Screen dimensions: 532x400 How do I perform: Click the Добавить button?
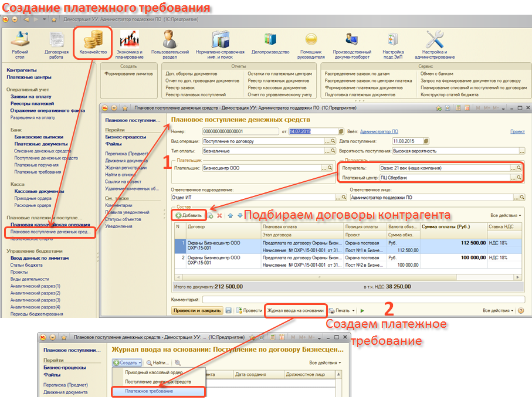tap(188, 215)
